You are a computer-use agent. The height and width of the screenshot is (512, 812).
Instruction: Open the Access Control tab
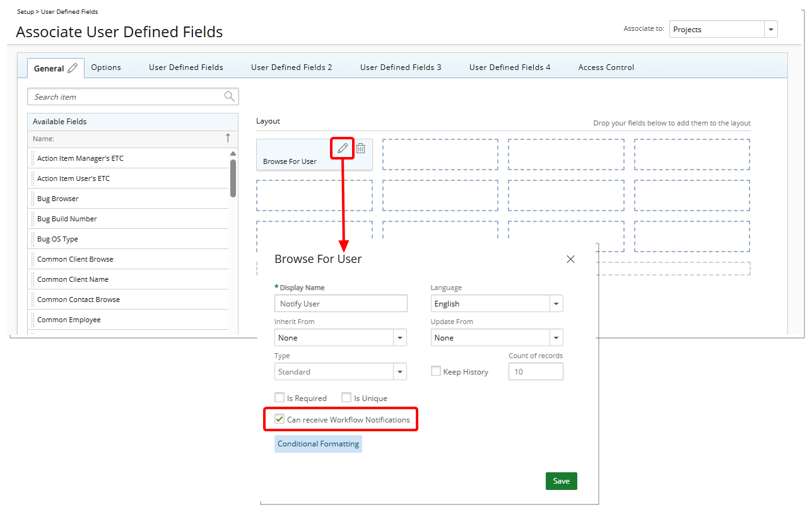[606, 67]
